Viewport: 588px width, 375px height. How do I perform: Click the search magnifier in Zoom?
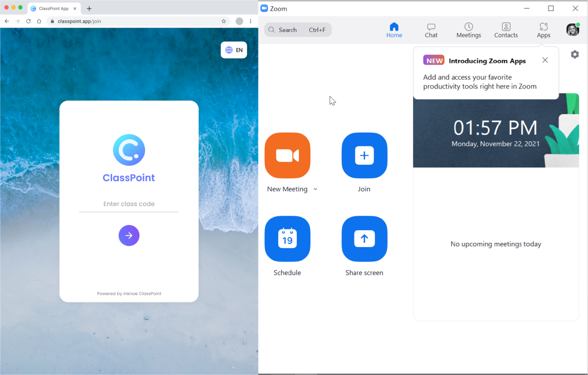[x=272, y=29]
